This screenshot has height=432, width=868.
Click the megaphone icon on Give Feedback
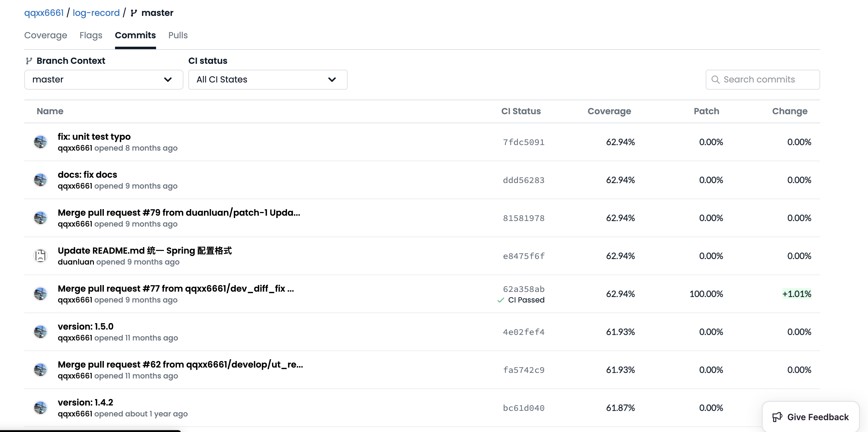[x=777, y=417]
